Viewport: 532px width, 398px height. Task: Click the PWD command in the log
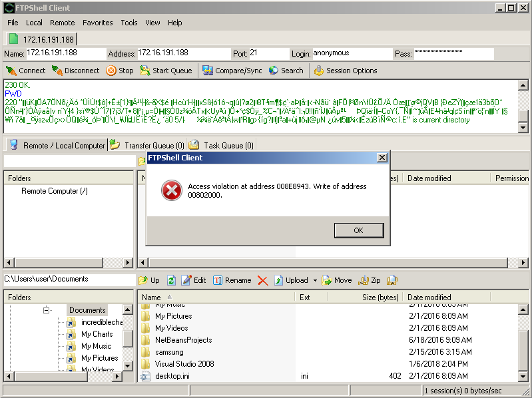(13, 94)
